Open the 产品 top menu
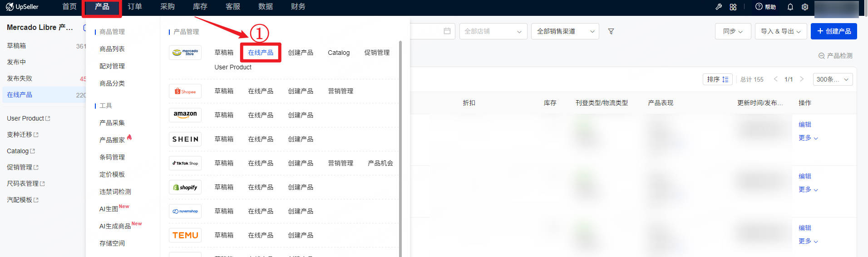 point(102,7)
